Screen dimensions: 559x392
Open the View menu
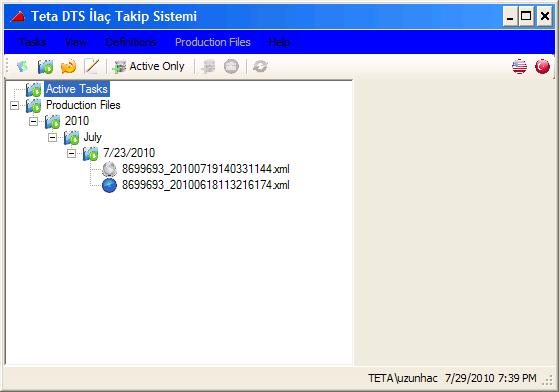click(x=76, y=42)
